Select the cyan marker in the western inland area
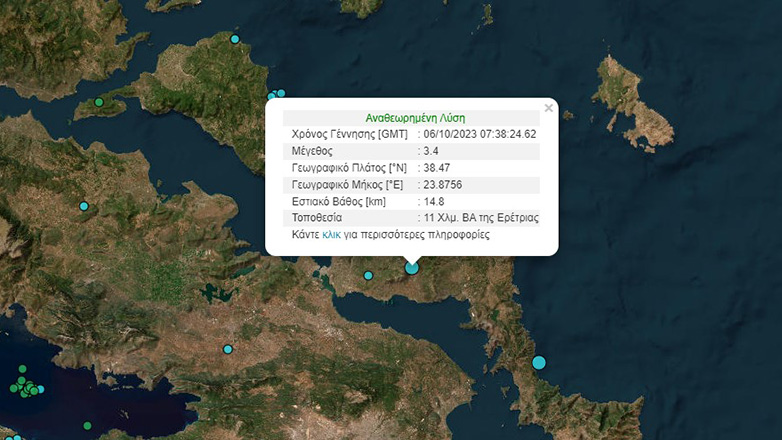Viewport: 782px width, 440px height. tap(84, 206)
